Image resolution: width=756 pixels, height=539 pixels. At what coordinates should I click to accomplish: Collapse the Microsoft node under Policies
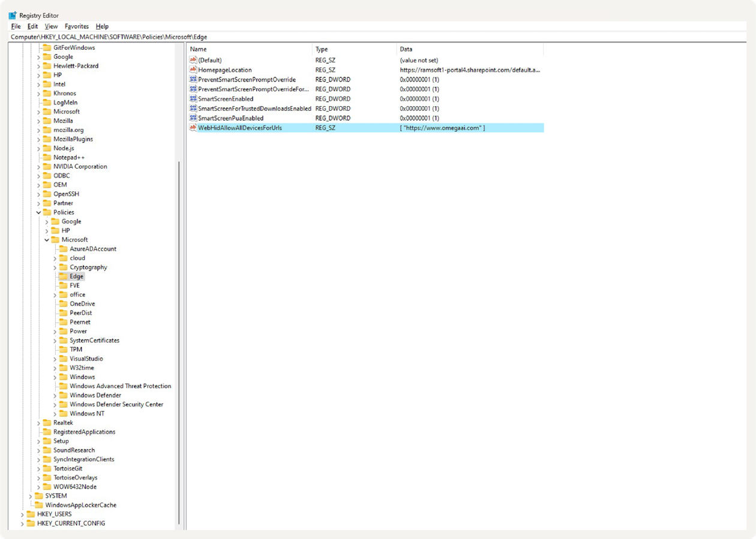(x=47, y=240)
